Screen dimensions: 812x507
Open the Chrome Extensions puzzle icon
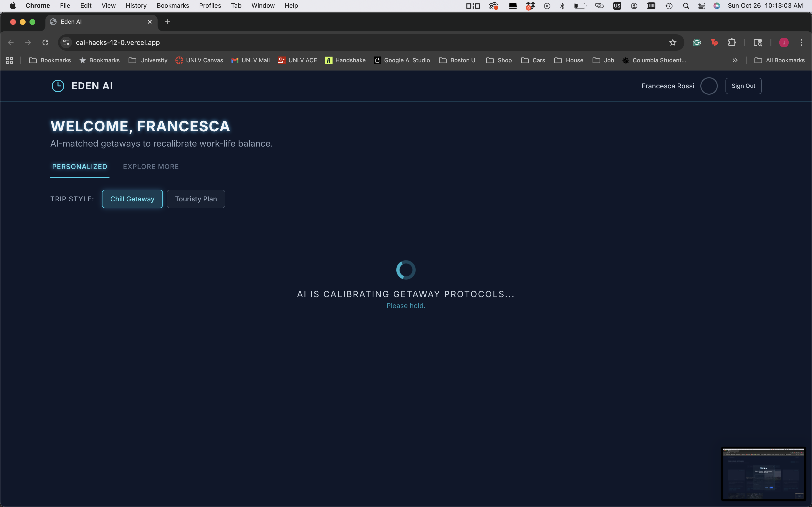tap(732, 42)
